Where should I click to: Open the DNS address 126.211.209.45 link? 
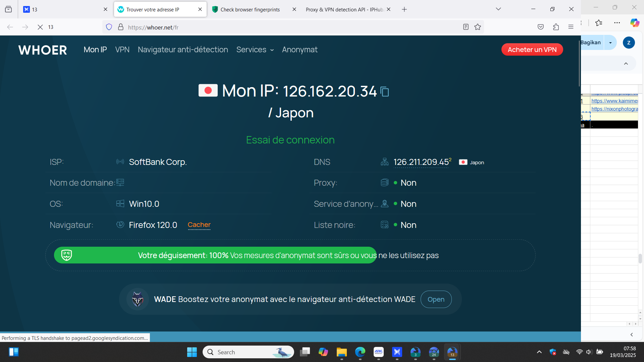[421, 162]
